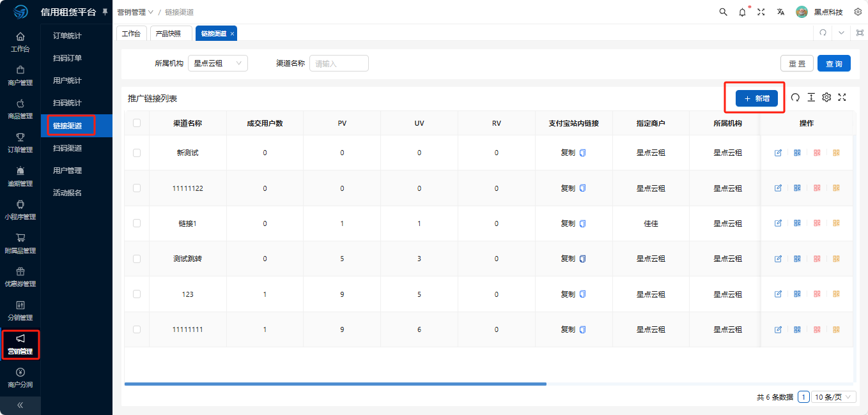Click the 新增 button
This screenshot has height=415, width=868.
click(x=756, y=98)
